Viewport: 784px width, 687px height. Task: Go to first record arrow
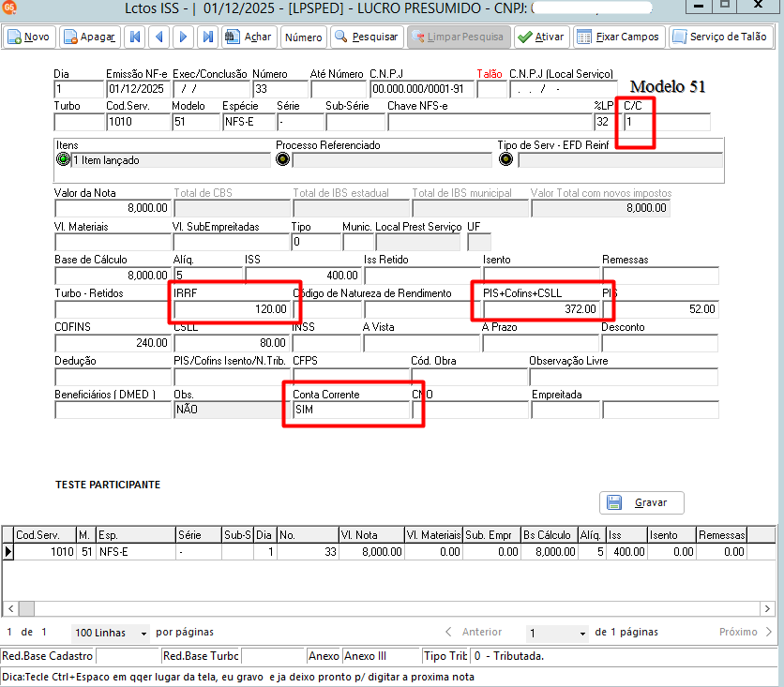click(x=135, y=37)
